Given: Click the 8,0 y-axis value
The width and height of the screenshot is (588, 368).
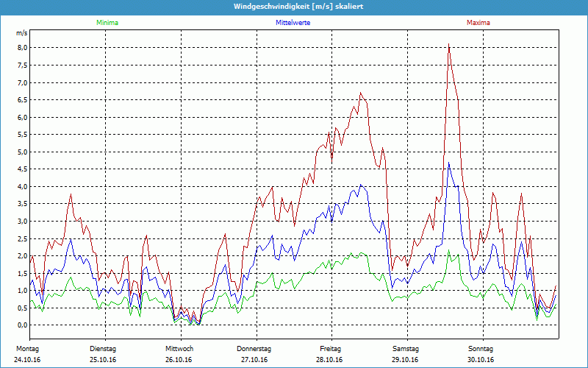Looking at the screenshot, I should (22, 48).
